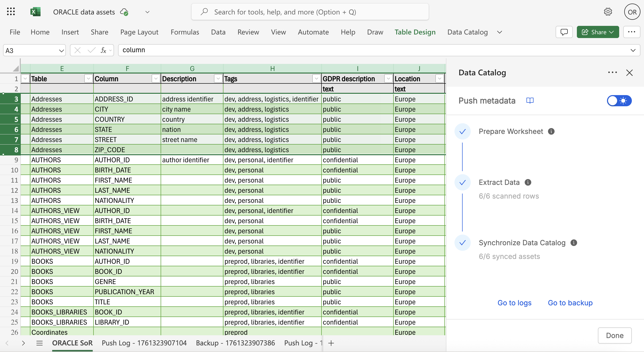Click the Go to logs link
The image size is (644, 352).
coord(514,303)
